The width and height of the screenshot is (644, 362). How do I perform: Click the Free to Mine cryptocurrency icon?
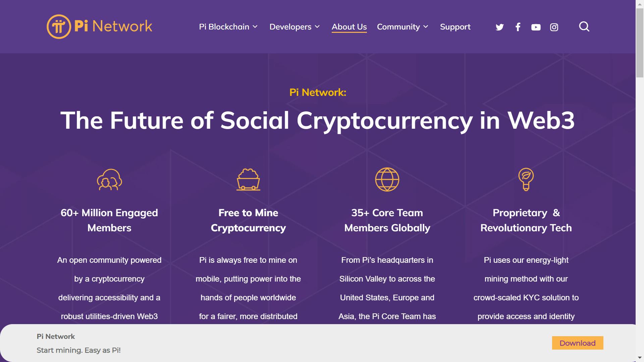(248, 179)
